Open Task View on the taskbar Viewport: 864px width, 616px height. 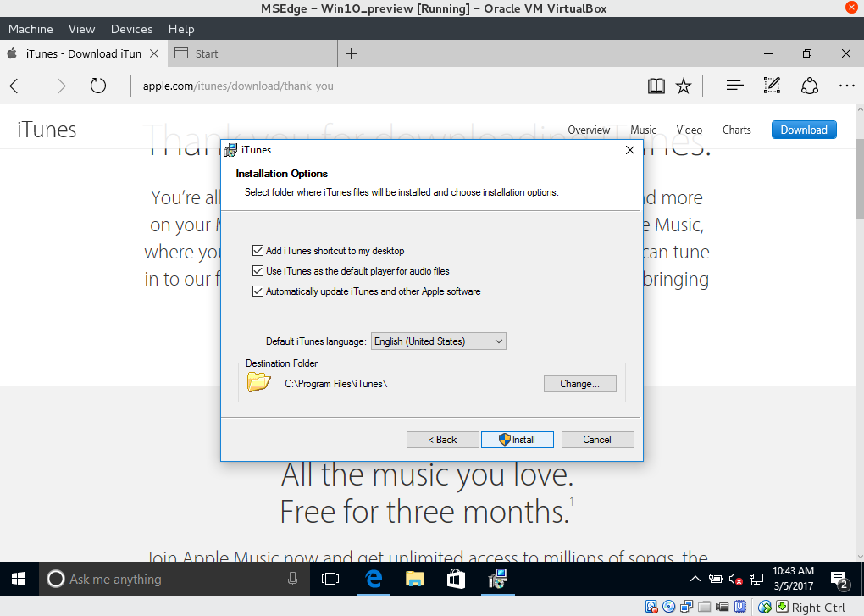tap(330, 579)
